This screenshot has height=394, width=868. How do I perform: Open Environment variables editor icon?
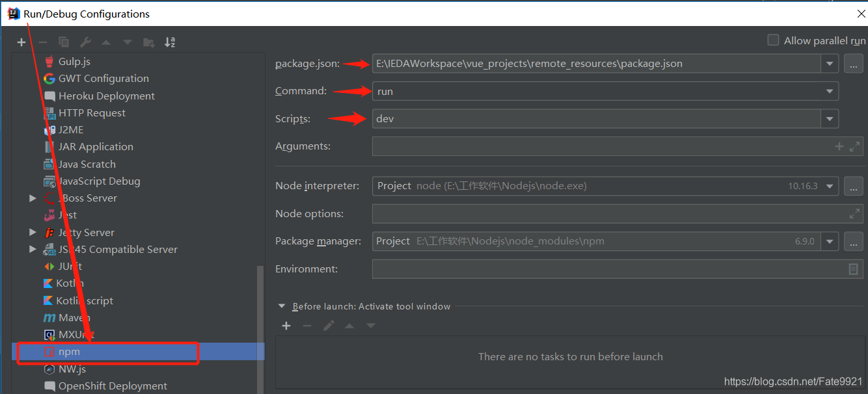[x=854, y=269]
